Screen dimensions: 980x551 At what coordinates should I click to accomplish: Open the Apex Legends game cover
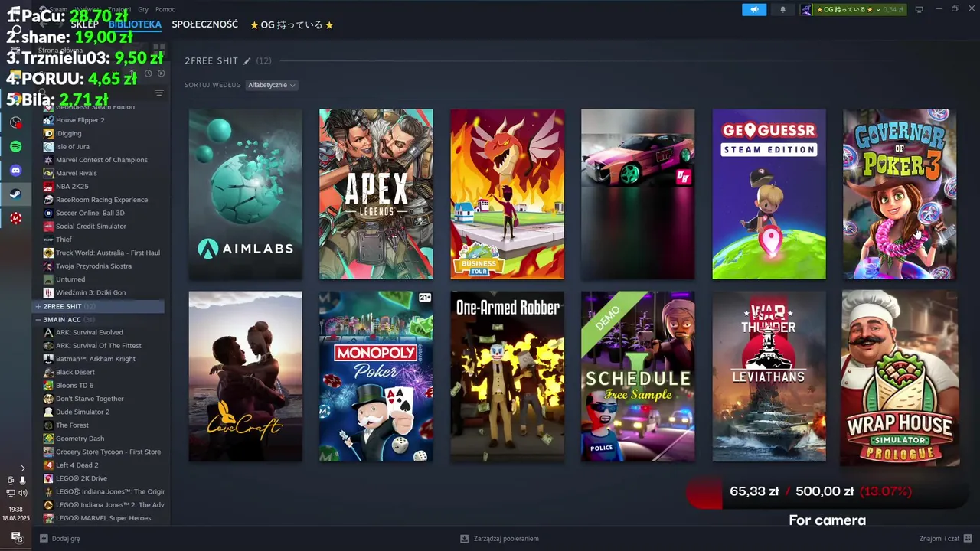376,194
